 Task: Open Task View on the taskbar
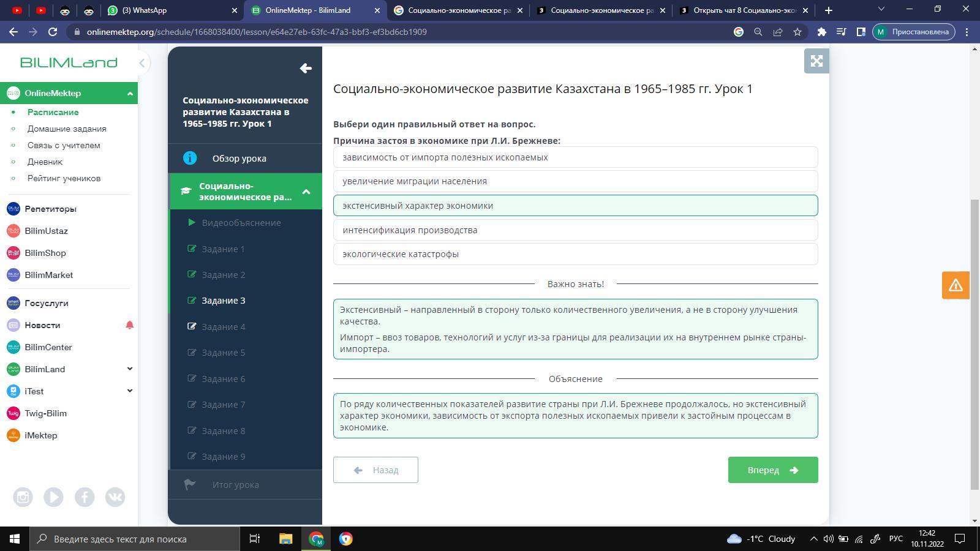tap(254, 539)
